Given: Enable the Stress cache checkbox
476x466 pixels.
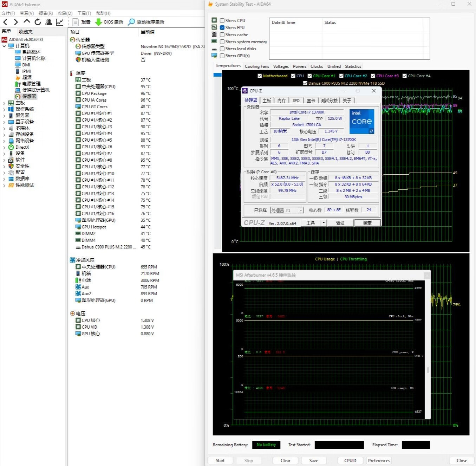Looking at the screenshot, I should pyautogui.click(x=222, y=34).
